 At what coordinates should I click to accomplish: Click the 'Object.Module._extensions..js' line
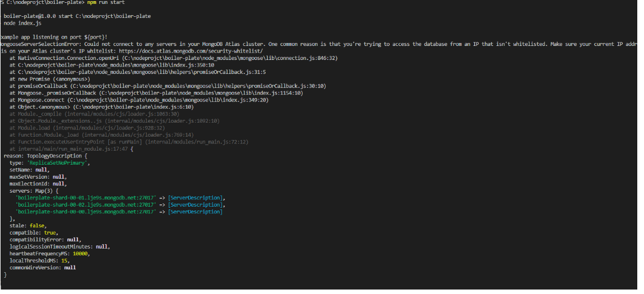[114, 121]
